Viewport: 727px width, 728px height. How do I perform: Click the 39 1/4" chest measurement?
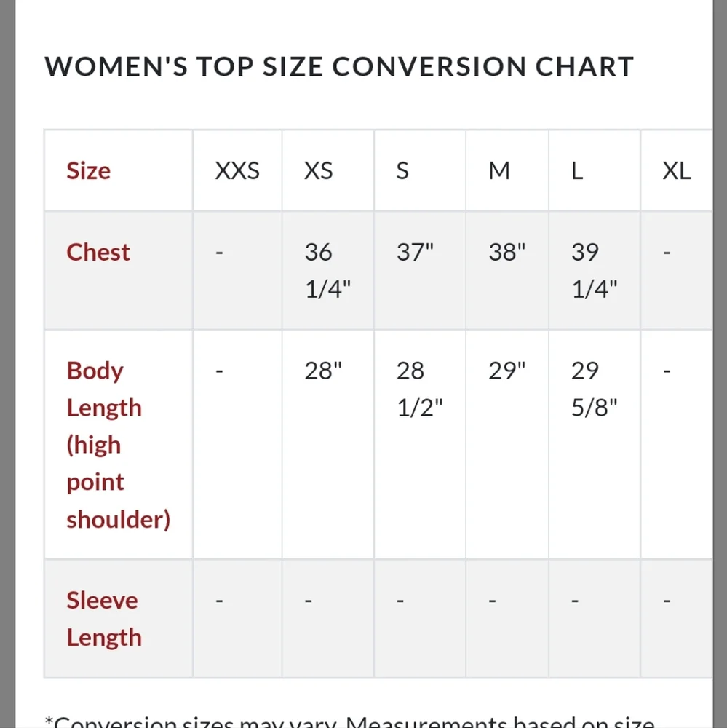(594, 271)
